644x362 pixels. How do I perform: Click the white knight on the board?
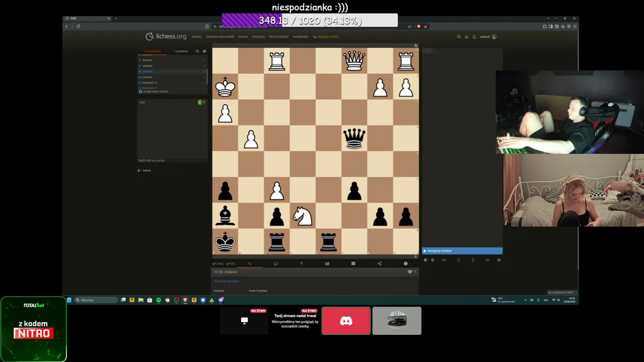[x=302, y=216]
